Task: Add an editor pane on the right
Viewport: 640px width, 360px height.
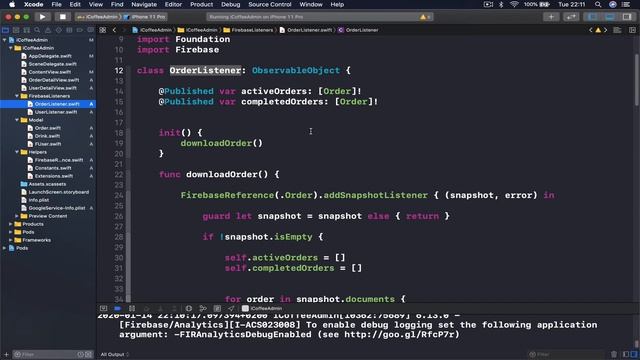Action: pyautogui.click(x=632, y=30)
